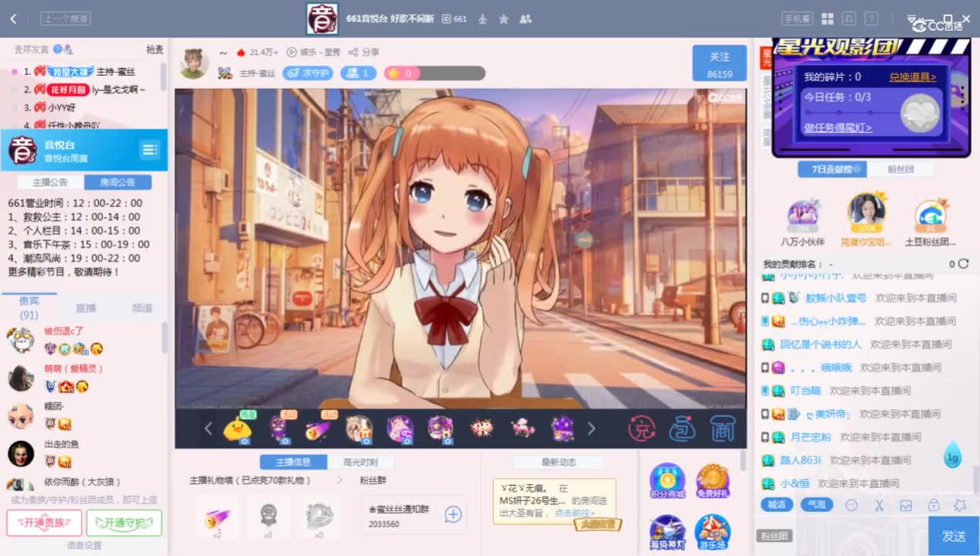Click the 点击前往 link
This screenshot has height=556, width=980.
[x=575, y=513]
